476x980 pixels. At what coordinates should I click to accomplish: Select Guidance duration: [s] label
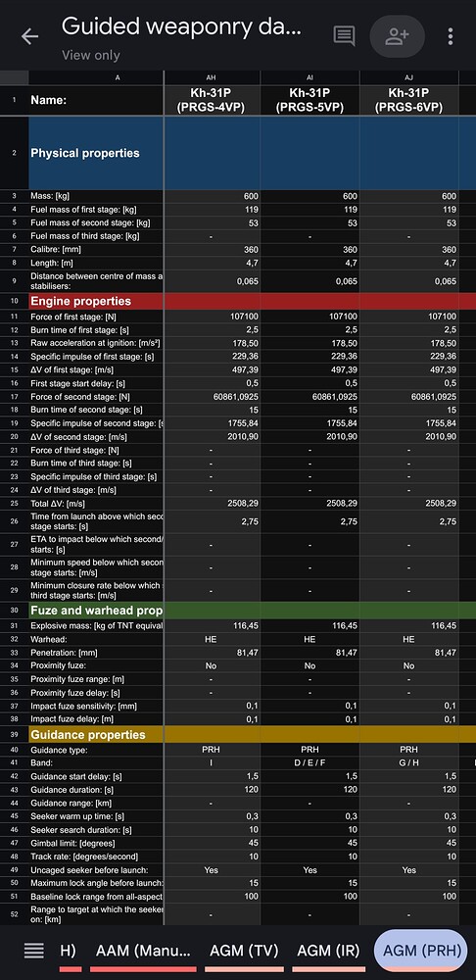tap(96, 790)
